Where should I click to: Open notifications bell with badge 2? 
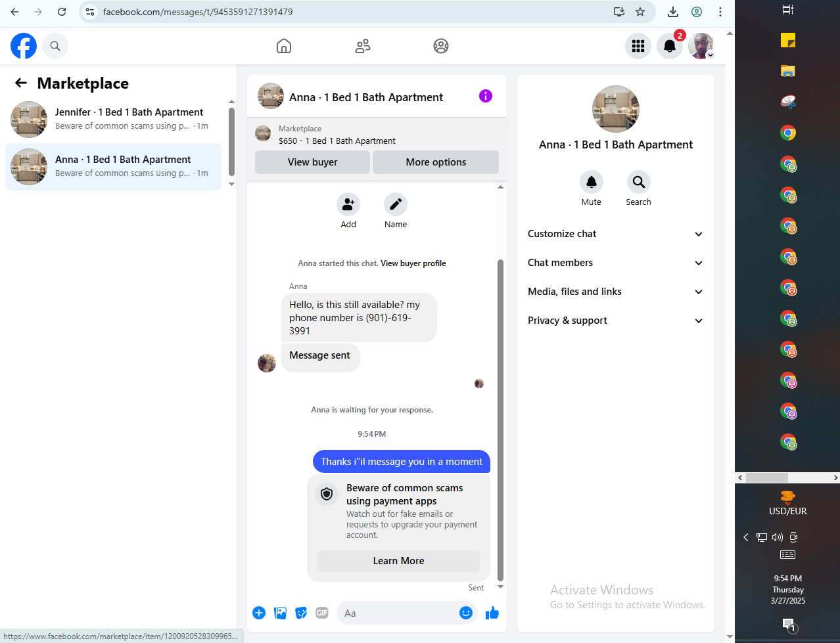[x=670, y=46]
